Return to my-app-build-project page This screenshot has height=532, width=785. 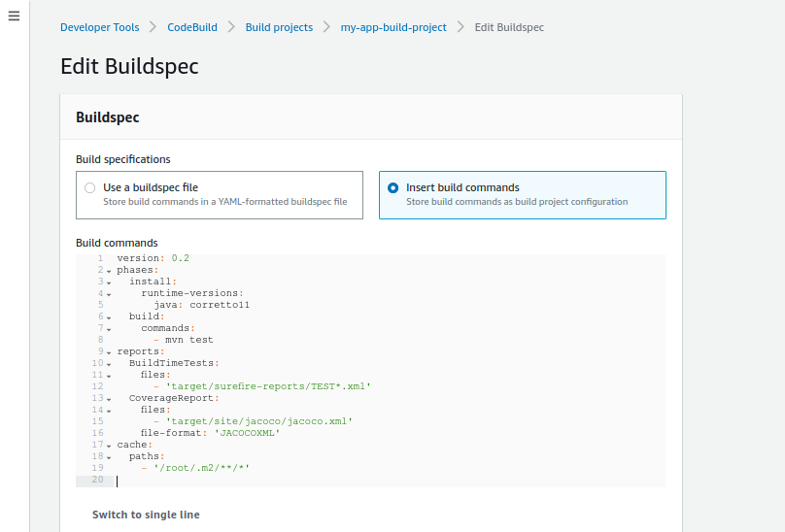393,27
